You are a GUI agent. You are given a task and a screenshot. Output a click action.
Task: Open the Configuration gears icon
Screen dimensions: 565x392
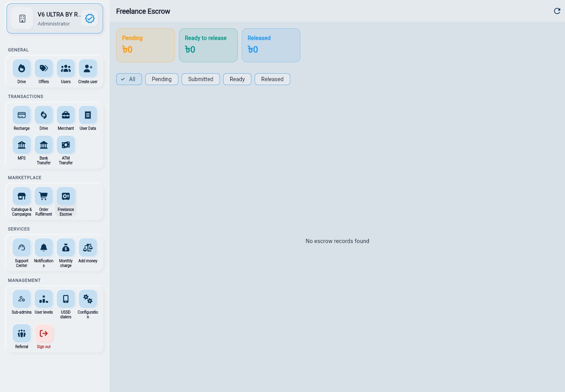[87, 299]
